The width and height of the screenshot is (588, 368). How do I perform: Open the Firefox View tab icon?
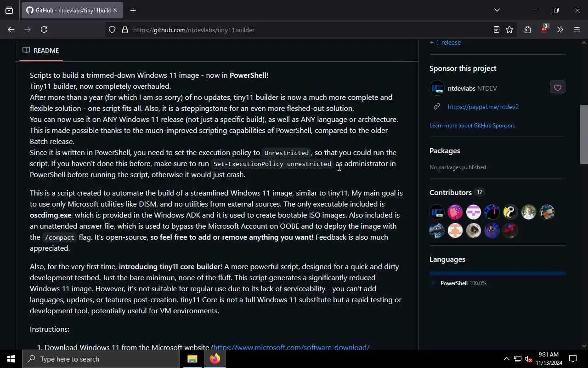pyautogui.click(x=9, y=10)
